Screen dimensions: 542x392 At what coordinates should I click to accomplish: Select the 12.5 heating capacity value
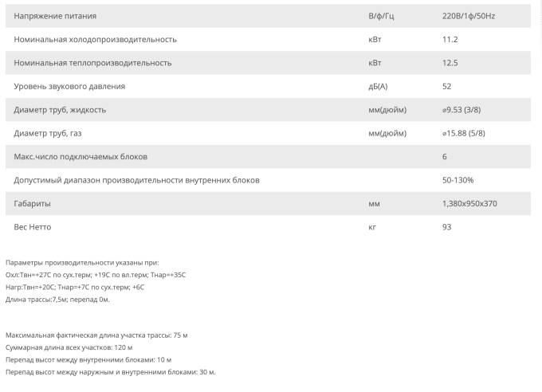[450, 62]
